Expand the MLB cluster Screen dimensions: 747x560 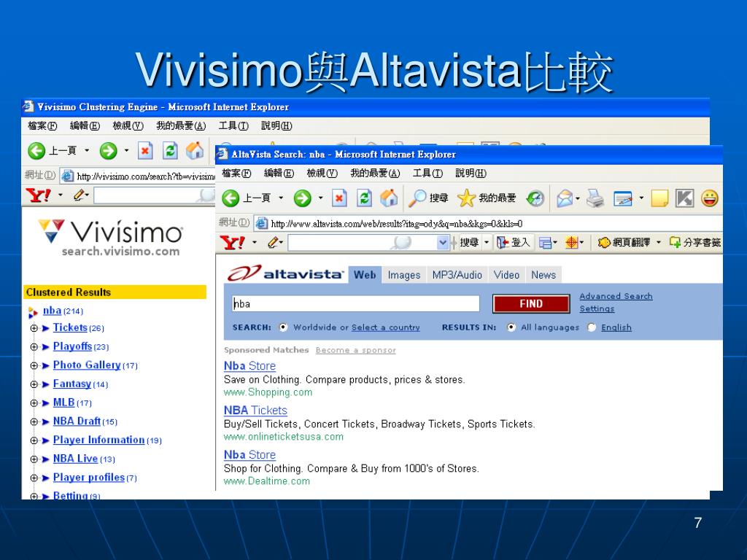(x=34, y=402)
